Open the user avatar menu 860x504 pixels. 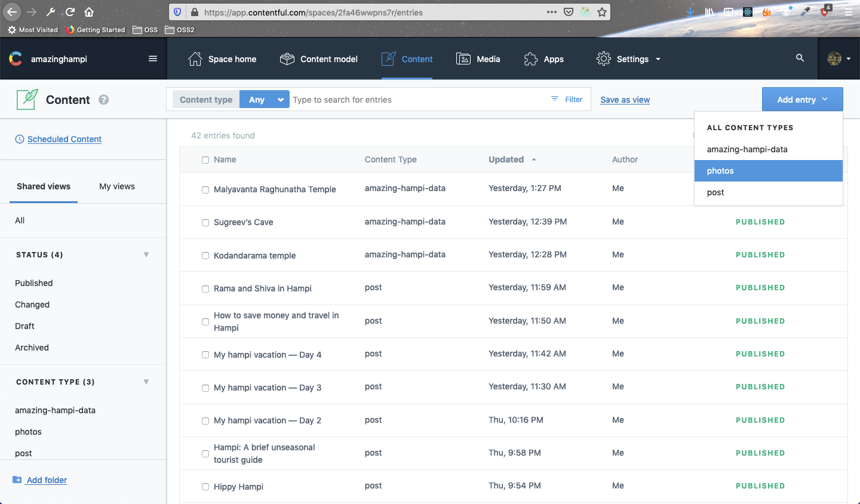(839, 59)
